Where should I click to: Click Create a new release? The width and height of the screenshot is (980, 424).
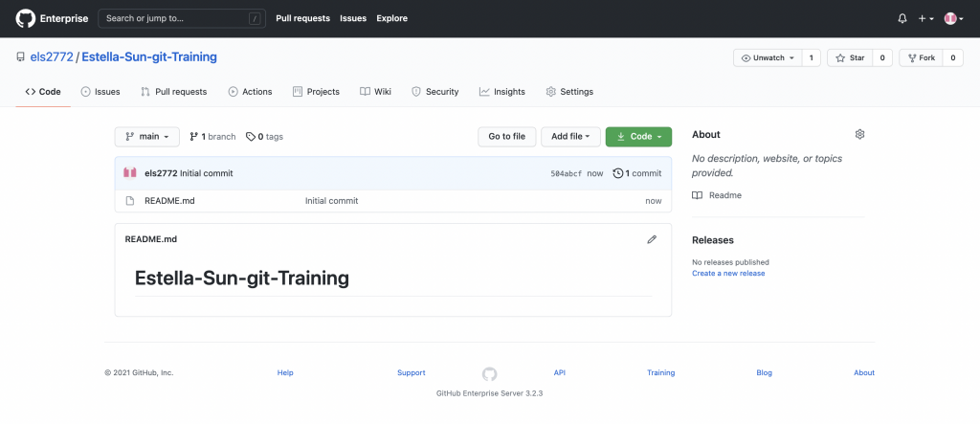pyautogui.click(x=728, y=274)
